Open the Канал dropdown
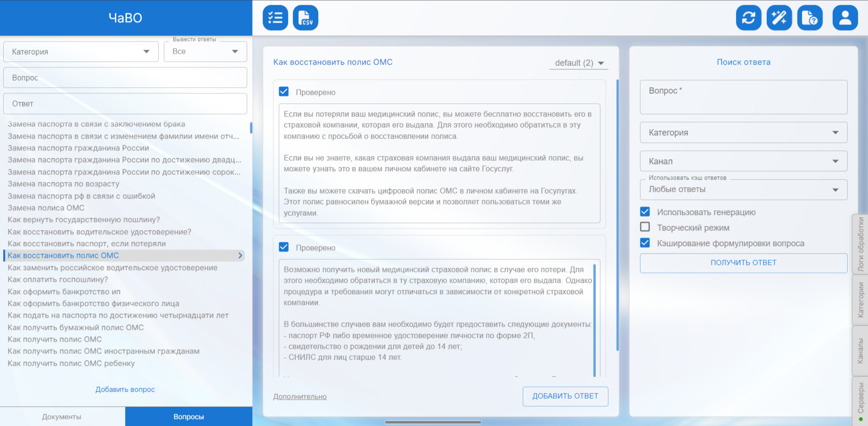The width and height of the screenshot is (868, 426). coord(743,161)
